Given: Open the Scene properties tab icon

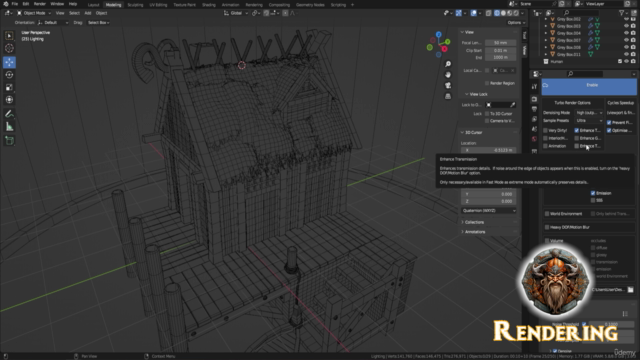Looking at the screenshot, I should point(534,129).
